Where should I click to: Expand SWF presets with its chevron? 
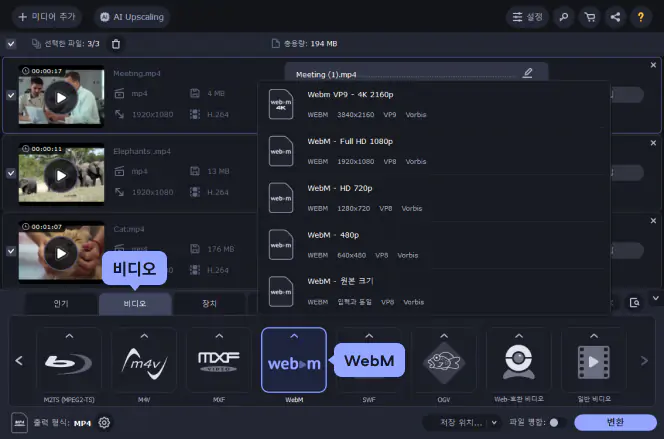click(x=369, y=336)
